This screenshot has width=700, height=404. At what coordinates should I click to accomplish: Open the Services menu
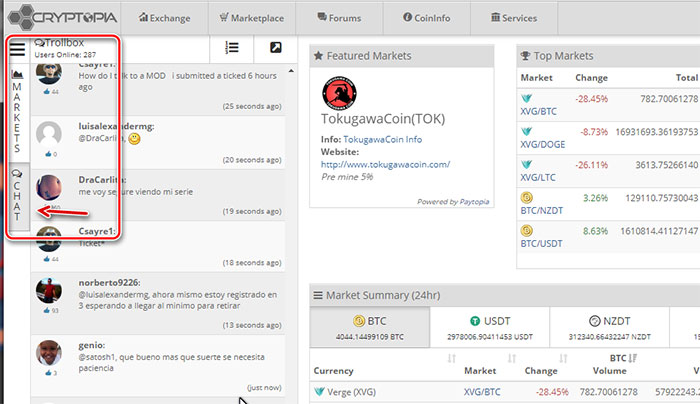(x=514, y=18)
